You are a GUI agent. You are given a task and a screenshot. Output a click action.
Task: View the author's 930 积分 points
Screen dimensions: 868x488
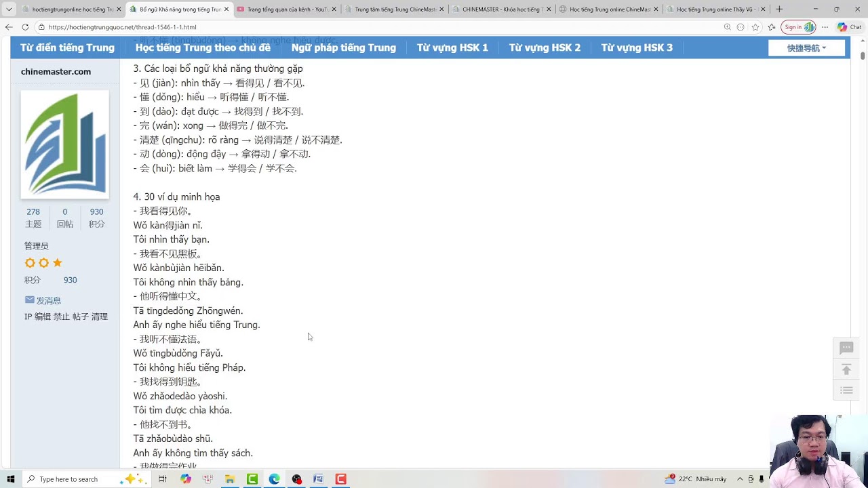[x=96, y=218]
